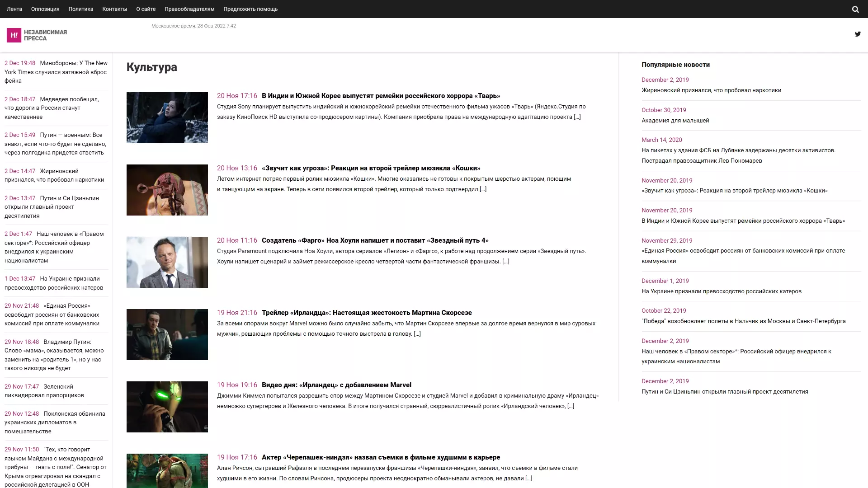Open thumbnail of the Черепашек-ниндзя actor article

coord(167,471)
